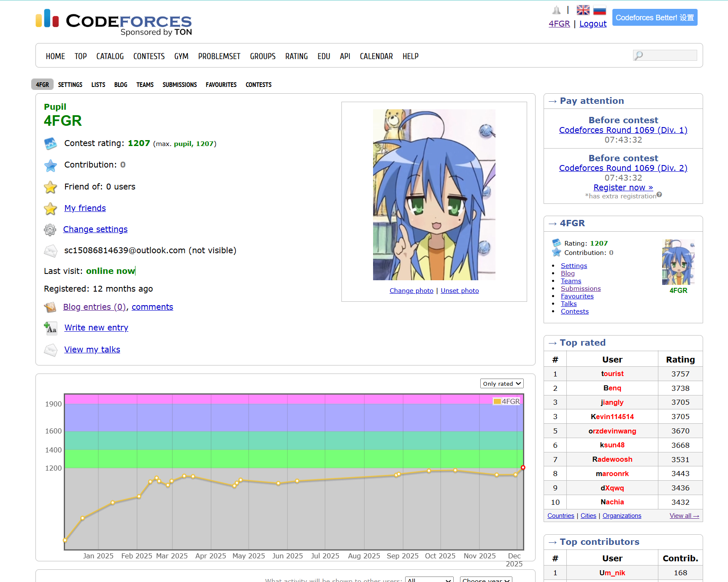
Task: Click the envelope icon beside View my talks
Action: tap(51, 350)
